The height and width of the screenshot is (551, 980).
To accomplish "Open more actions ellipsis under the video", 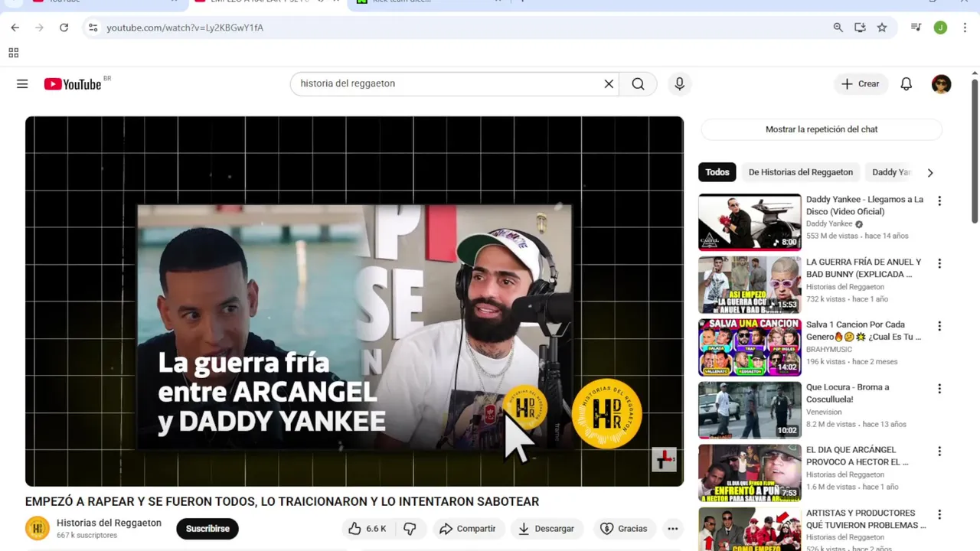I will pos(672,529).
